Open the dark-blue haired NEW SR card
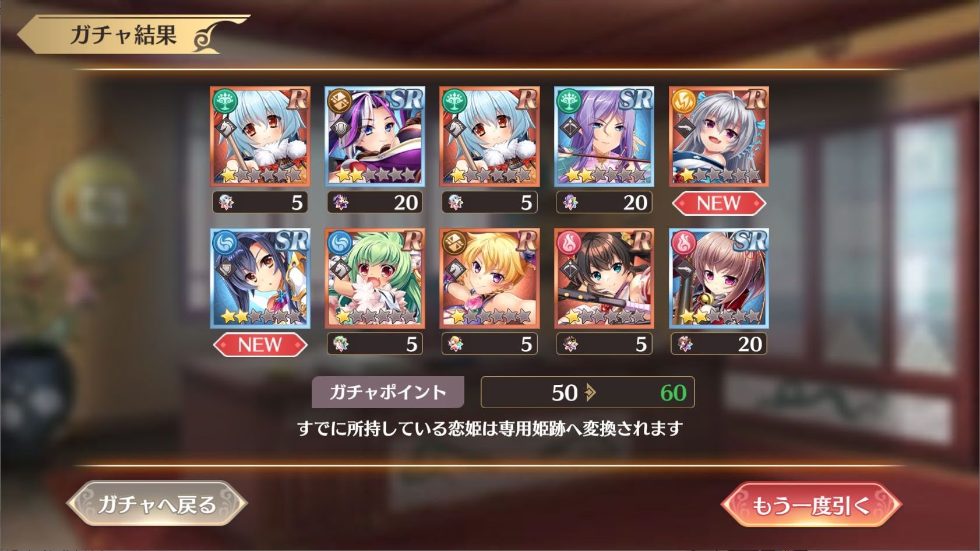Viewport: 980px width, 551px height. point(260,278)
